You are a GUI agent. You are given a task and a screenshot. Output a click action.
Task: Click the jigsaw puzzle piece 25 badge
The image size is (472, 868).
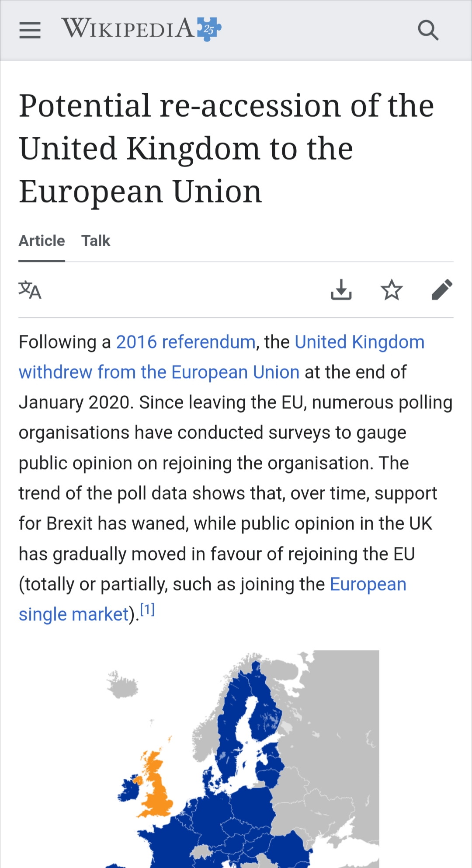point(209,29)
